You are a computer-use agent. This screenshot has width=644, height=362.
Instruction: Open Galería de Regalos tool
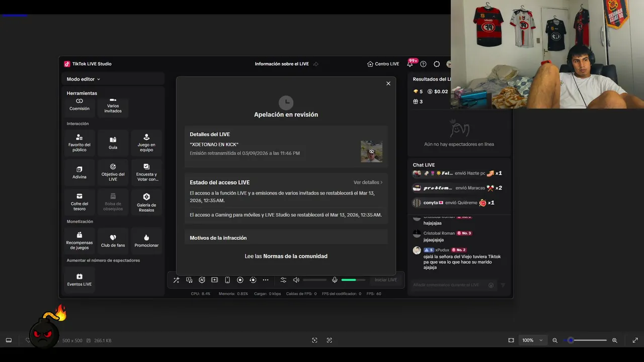[146, 202]
